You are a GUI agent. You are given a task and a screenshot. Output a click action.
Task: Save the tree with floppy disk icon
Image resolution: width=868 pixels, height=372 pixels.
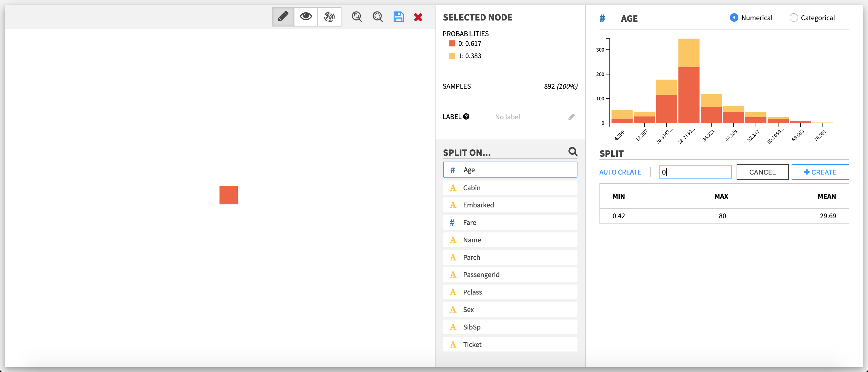tap(398, 17)
